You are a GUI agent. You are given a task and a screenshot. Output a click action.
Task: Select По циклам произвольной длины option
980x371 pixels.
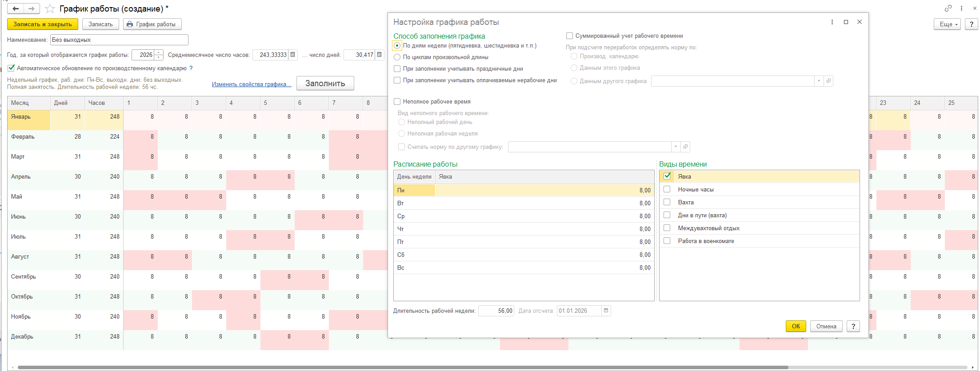397,57
